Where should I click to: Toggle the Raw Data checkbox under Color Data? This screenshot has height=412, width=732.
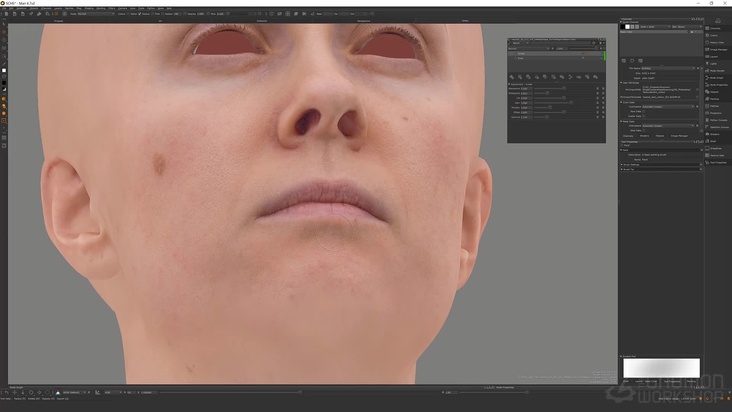pos(644,112)
